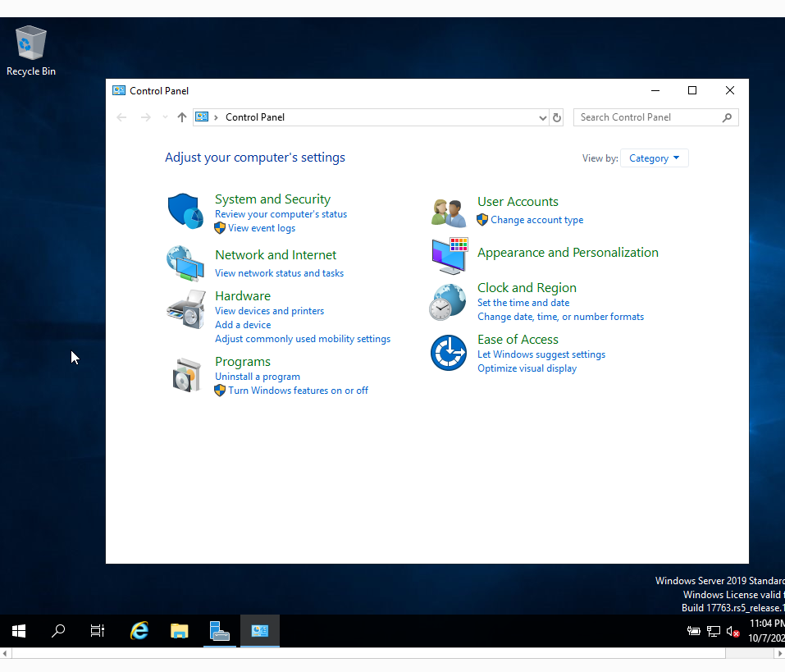Select the Recycle Bin desktop icon
The image size is (785, 672).
pos(31,51)
